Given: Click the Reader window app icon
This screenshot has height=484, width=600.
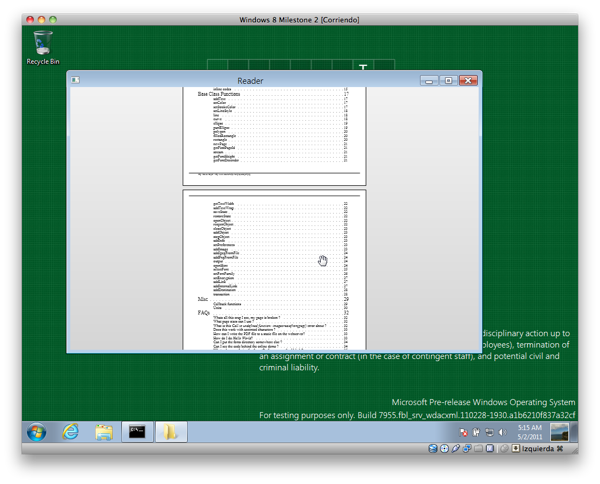Looking at the screenshot, I should [x=75, y=80].
